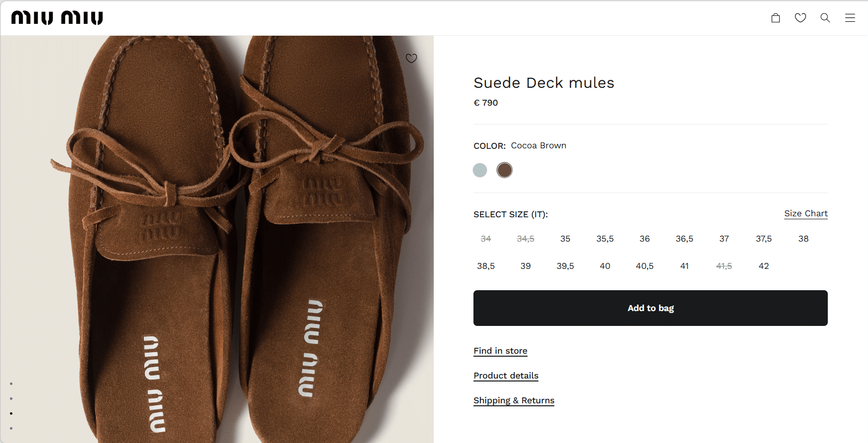Click Add to bag button
Screen dimensions: 868x443
(x=650, y=308)
